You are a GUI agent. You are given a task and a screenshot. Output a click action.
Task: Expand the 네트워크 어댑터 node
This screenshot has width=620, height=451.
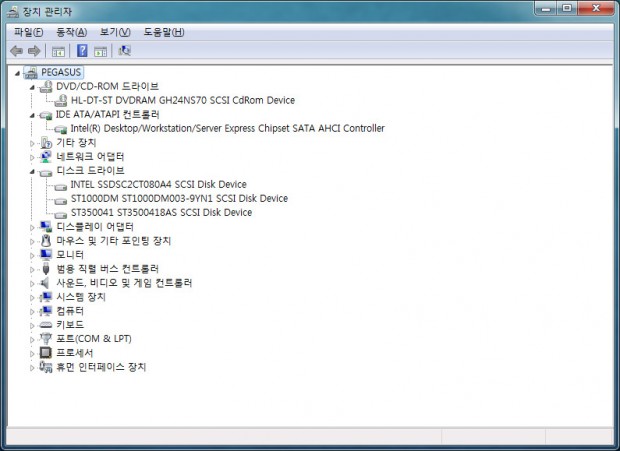(x=32, y=157)
